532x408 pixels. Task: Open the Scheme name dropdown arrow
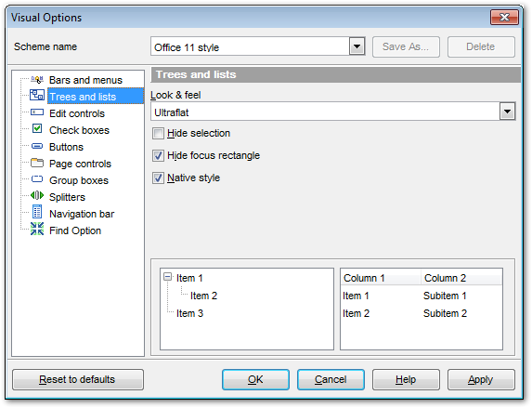pos(357,46)
